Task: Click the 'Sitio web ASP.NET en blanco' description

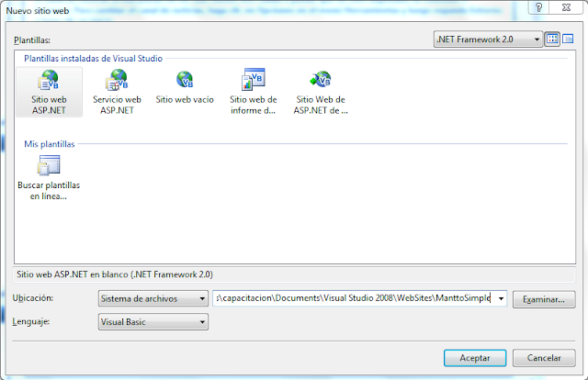Action: point(115,274)
